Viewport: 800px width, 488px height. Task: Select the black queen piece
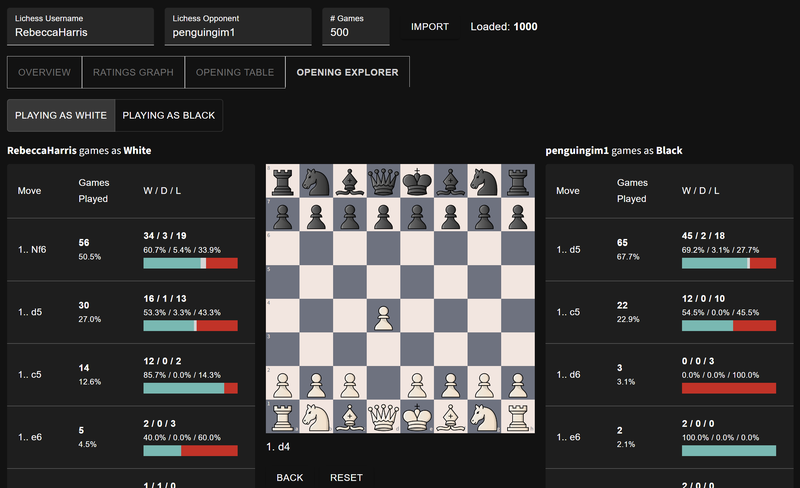pyautogui.click(x=383, y=181)
